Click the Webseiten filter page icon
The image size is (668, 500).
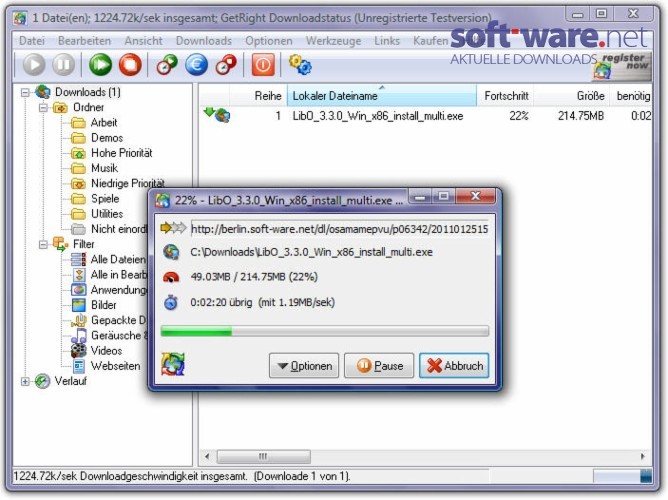pyautogui.click(x=78, y=366)
